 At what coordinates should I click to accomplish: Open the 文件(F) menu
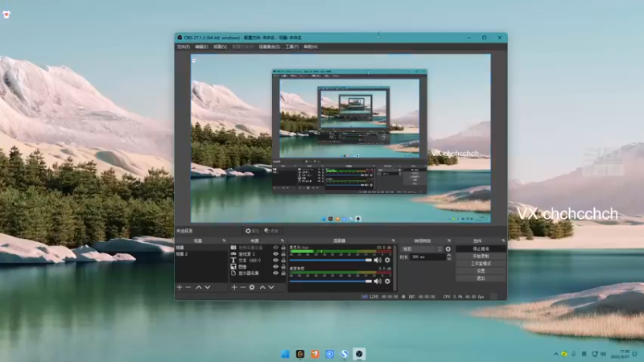pos(184,47)
